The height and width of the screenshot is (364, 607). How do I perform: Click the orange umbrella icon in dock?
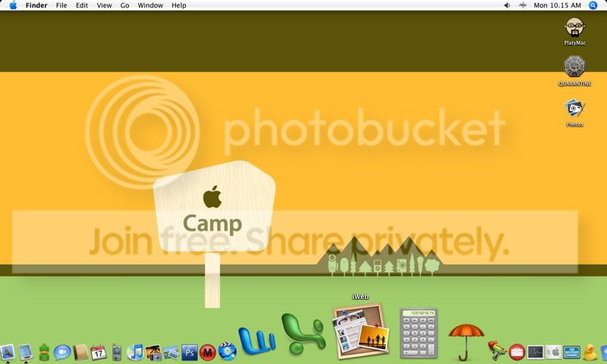coord(466,342)
